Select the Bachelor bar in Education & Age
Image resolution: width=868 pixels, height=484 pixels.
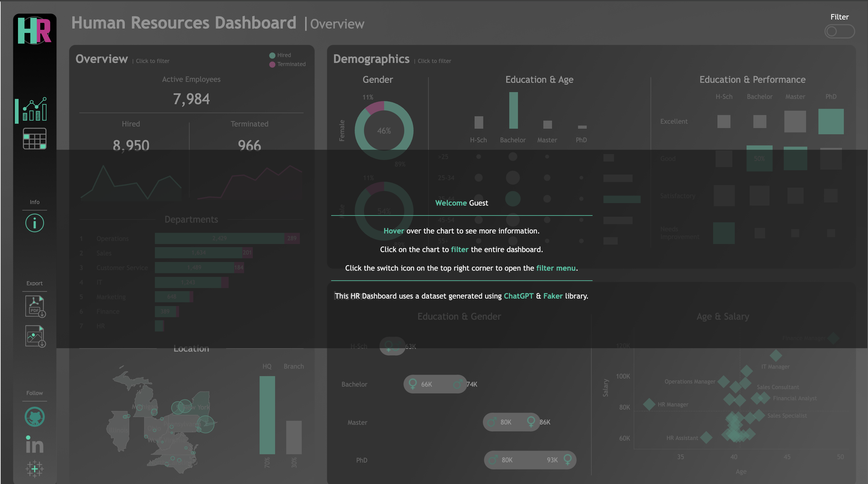pos(513,111)
